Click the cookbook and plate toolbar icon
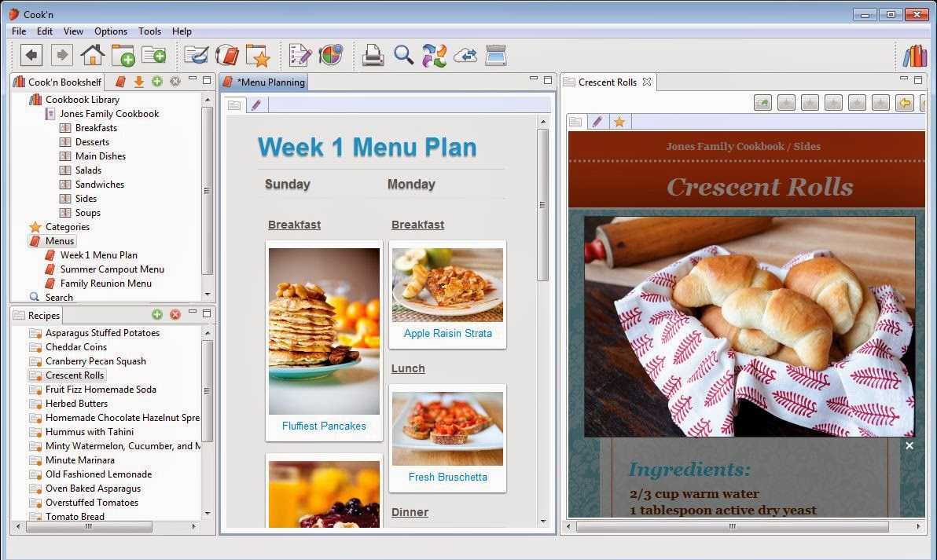Image resolution: width=937 pixels, height=560 pixels. (227, 56)
